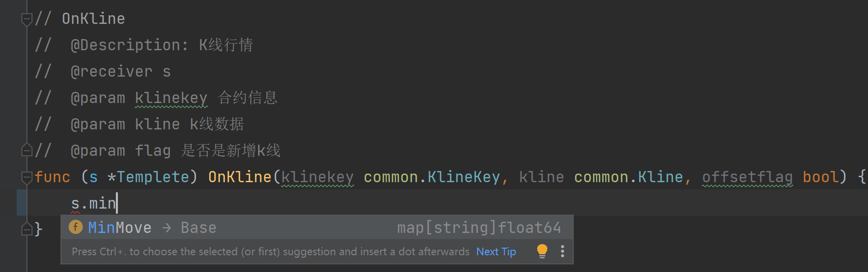Click the underlined offsetflag parameter
Screen dimensions: 868x272
(x=747, y=177)
